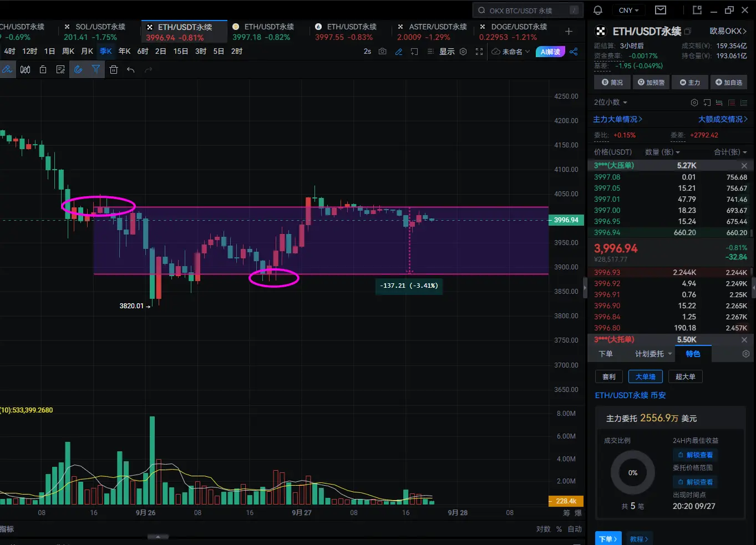The height and width of the screenshot is (545, 756).
Task: Click the 主力 main force button
Action: [690, 83]
